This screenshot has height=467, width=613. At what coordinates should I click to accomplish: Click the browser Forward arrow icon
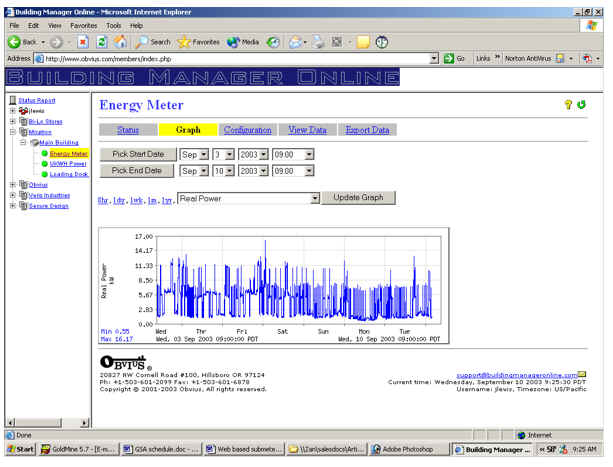pyautogui.click(x=56, y=42)
